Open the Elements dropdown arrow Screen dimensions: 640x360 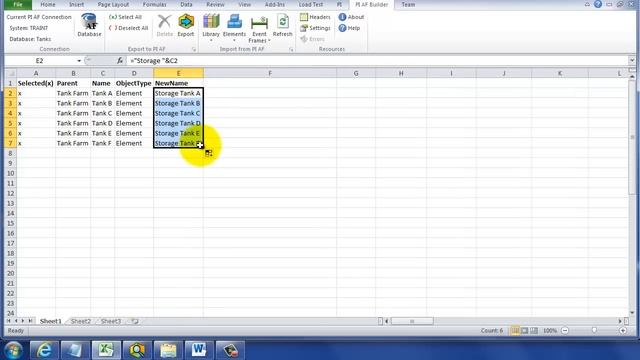(234, 40)
